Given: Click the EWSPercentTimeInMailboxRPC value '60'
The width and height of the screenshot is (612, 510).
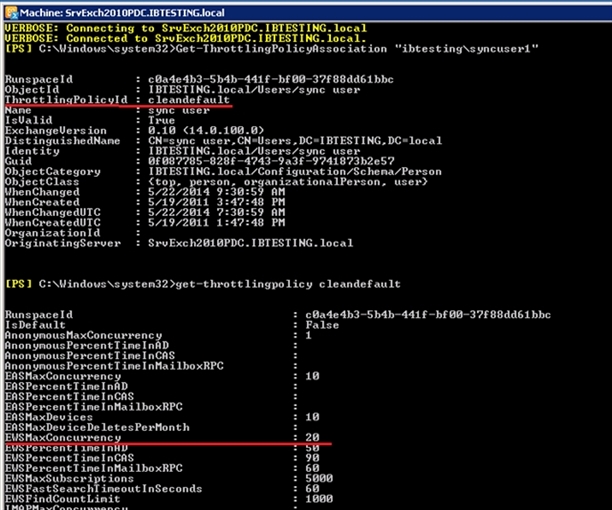Looking at the screenshot, I should pos(312,468).
